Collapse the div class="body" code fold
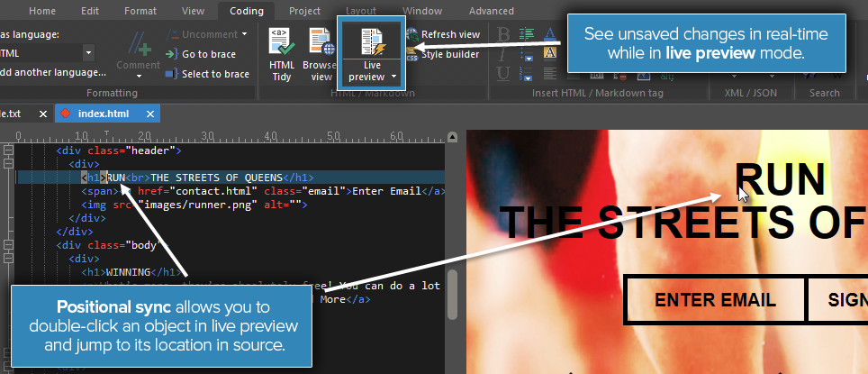The height and width of the screenshot is (374, 868). (8, 245)
